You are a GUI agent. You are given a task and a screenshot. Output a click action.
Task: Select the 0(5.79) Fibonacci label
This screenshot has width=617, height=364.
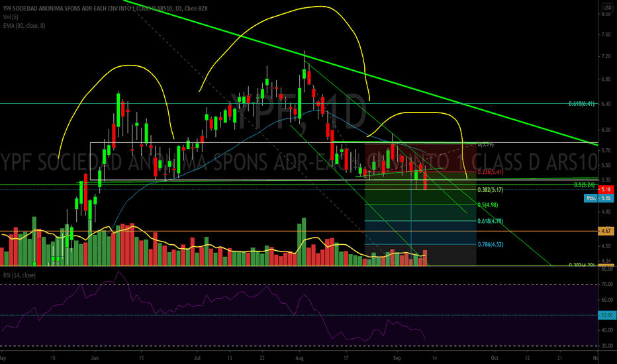(x=485, y=144)
